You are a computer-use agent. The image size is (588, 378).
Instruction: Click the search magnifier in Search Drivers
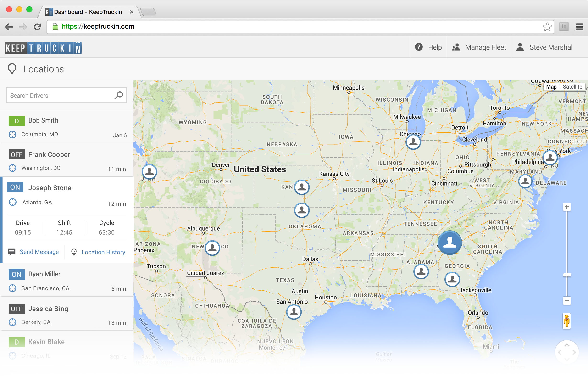(118, 95)
